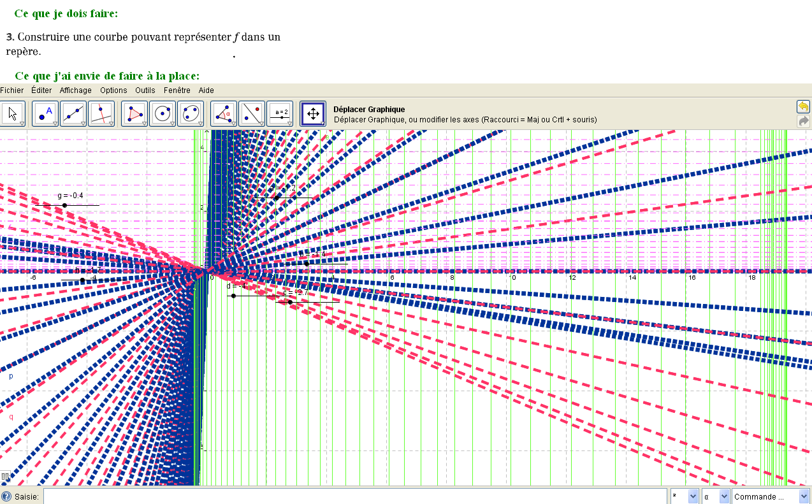
Task: Select the Ellipse conic tool
Action: tap(191, 114)
